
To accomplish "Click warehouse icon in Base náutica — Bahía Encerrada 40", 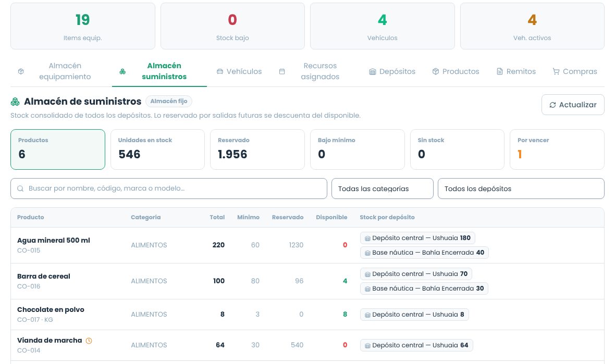I will 367,253.
